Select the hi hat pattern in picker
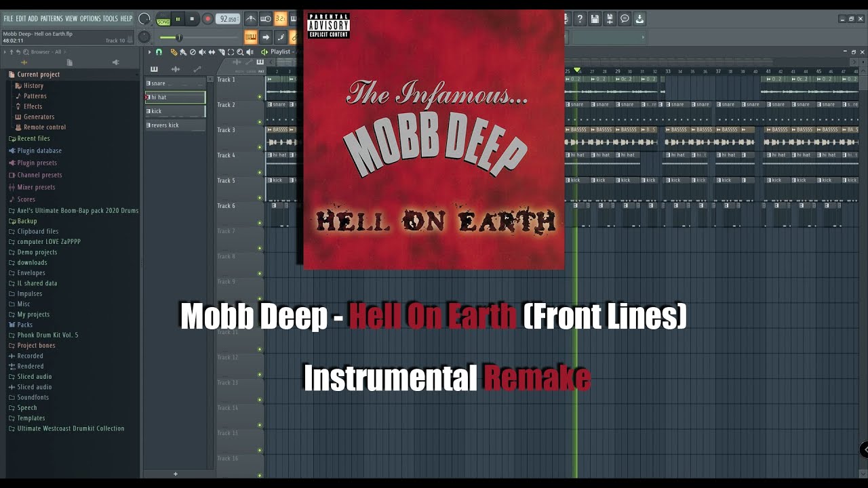The image size is (868, 488). pos(175,97)
